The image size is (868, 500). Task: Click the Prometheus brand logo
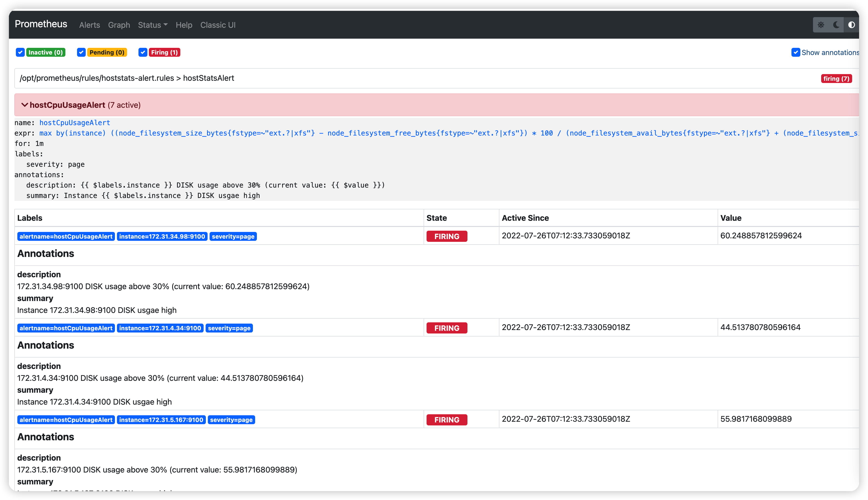point(41,24)
